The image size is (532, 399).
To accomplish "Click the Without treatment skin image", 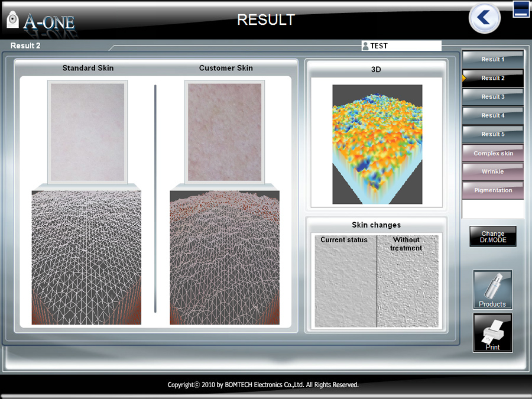I will [x=408, y=281].
